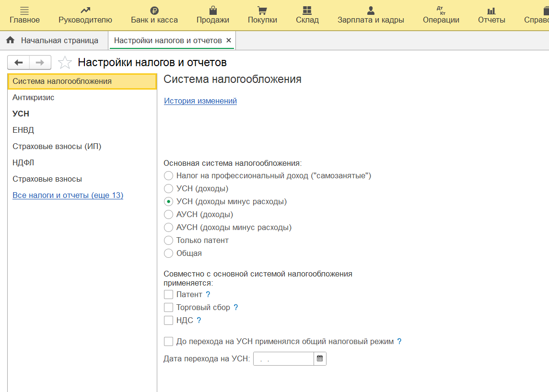Viewport: 549px width, 392px height.
Task: Go forward with the right arrow button
Action: click(40, 63)
